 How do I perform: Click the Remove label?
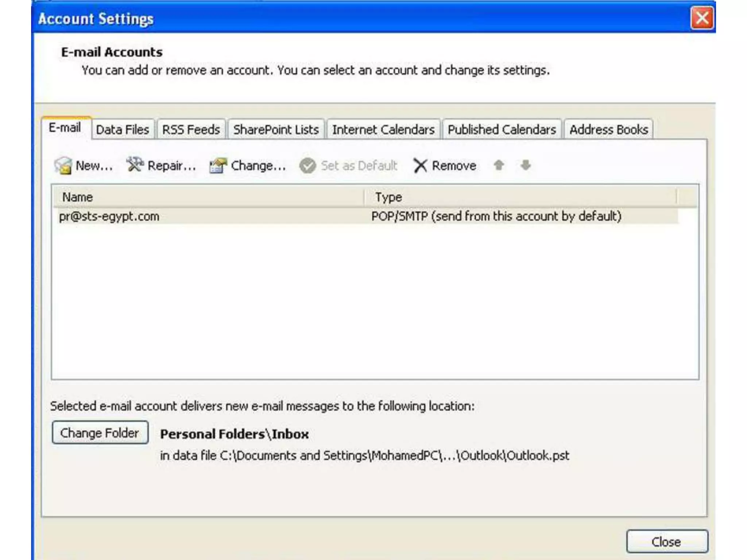(x=454, y=166)
